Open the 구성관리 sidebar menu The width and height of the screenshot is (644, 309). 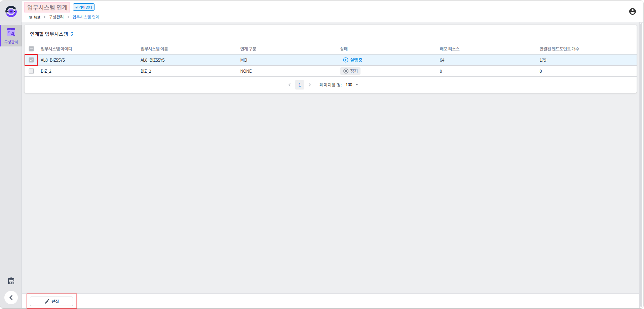coord(11,36)
